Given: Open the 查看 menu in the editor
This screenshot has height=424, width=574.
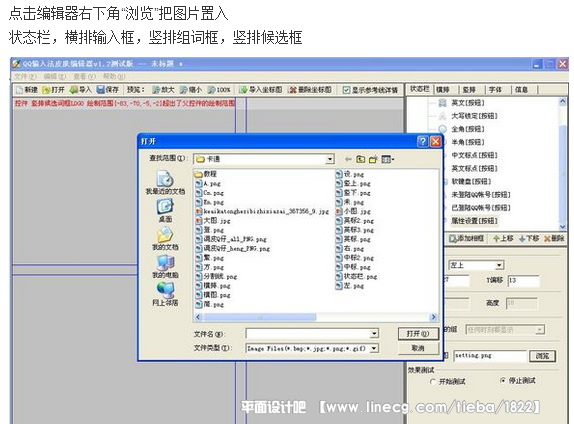Looking at the screenshot, I should point(85,76).
